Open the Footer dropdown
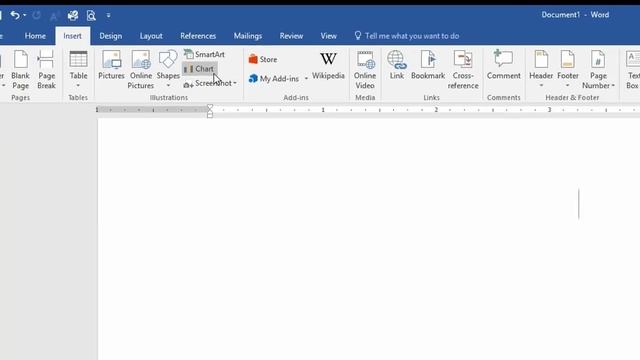This screenshot has width=640, height=360. 568,70
